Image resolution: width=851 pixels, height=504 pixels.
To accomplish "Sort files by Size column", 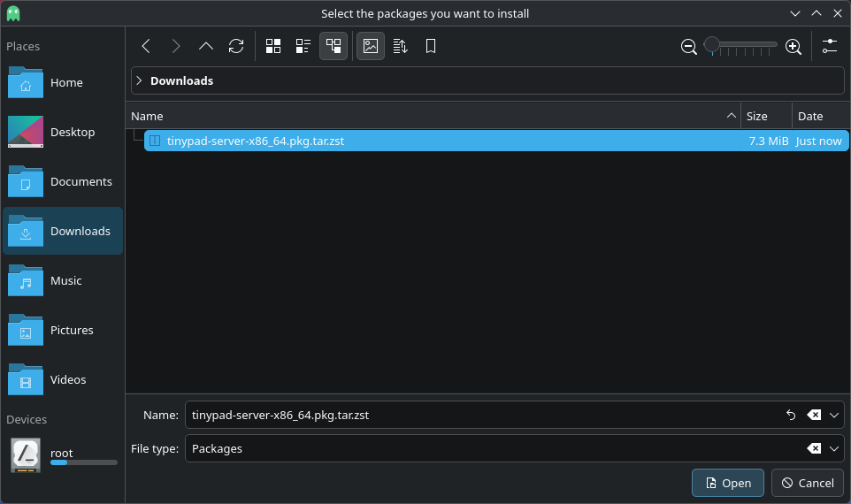I will pos(766,116).
